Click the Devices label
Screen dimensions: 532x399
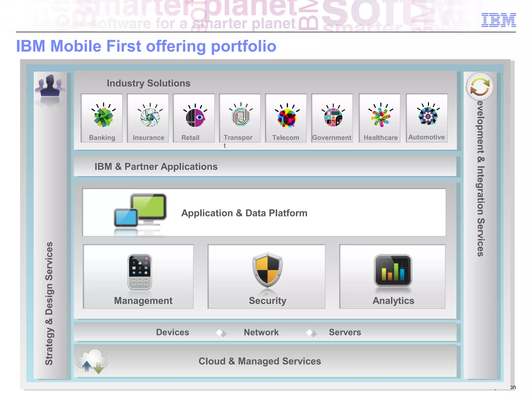[172, 332]
